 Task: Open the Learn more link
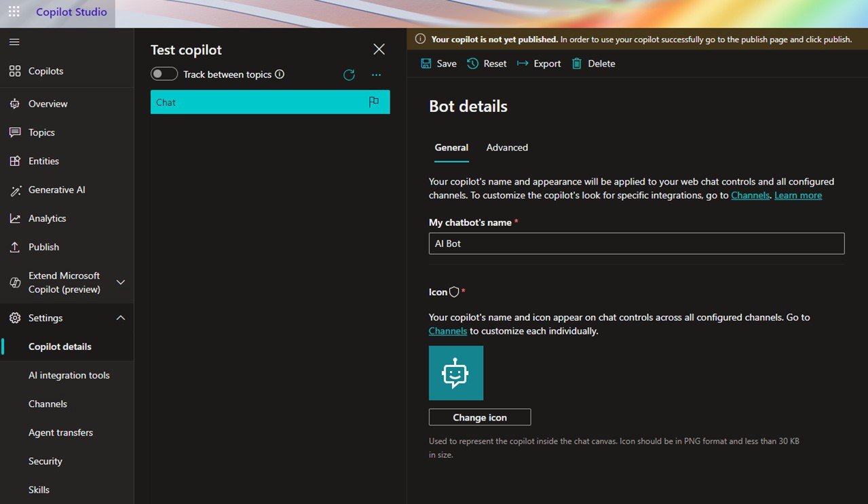tap(798, 195)
